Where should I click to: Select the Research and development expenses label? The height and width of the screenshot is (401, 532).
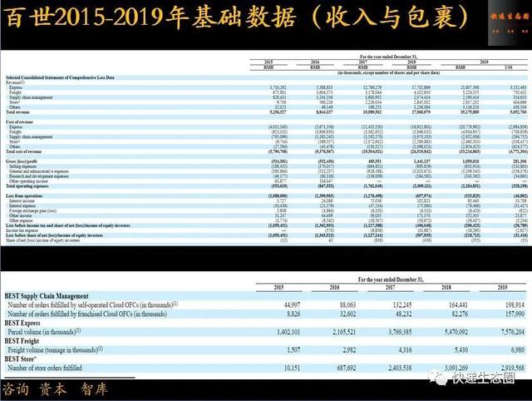(39, 176)
